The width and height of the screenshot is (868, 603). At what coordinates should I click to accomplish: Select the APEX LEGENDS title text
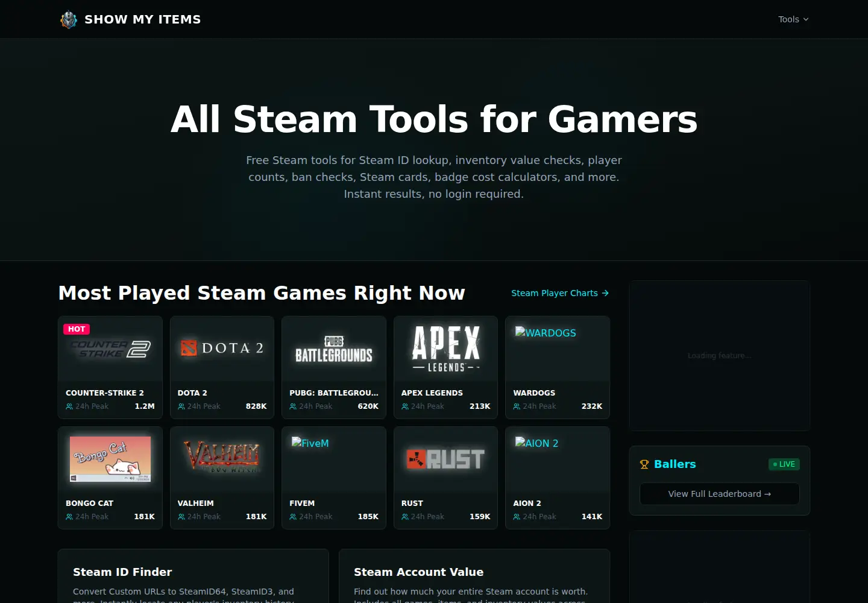click(432, 393)
